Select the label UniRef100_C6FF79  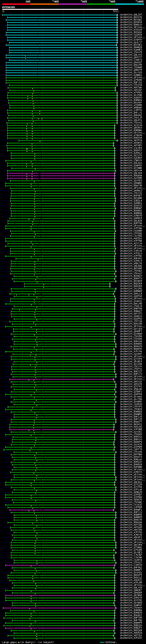pos(131,450)
